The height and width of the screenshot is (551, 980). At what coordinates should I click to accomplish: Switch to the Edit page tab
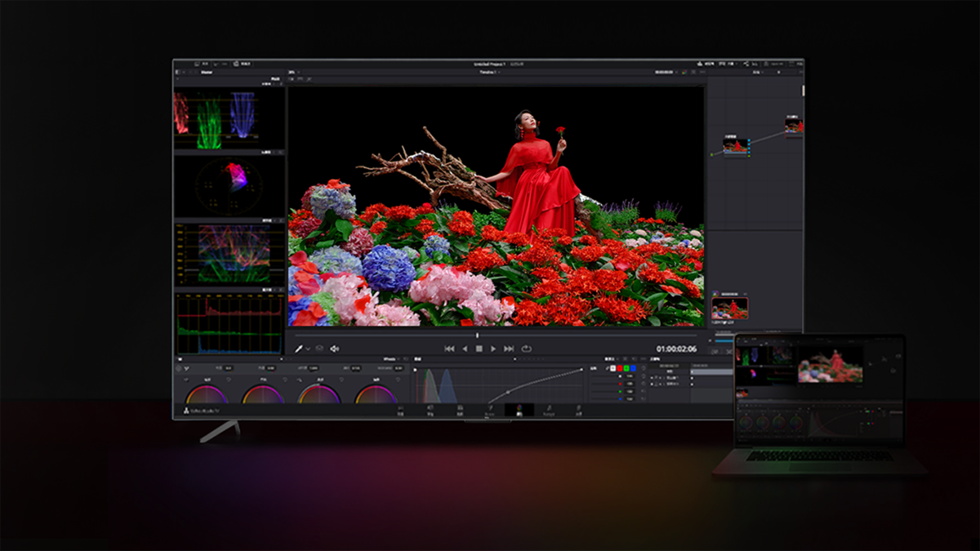[460, 410]
